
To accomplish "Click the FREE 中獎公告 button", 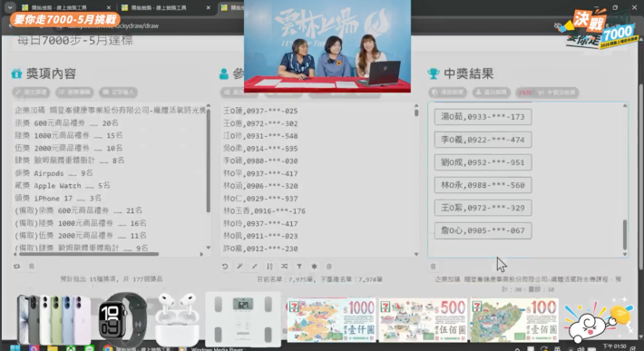I will point(547,93).
